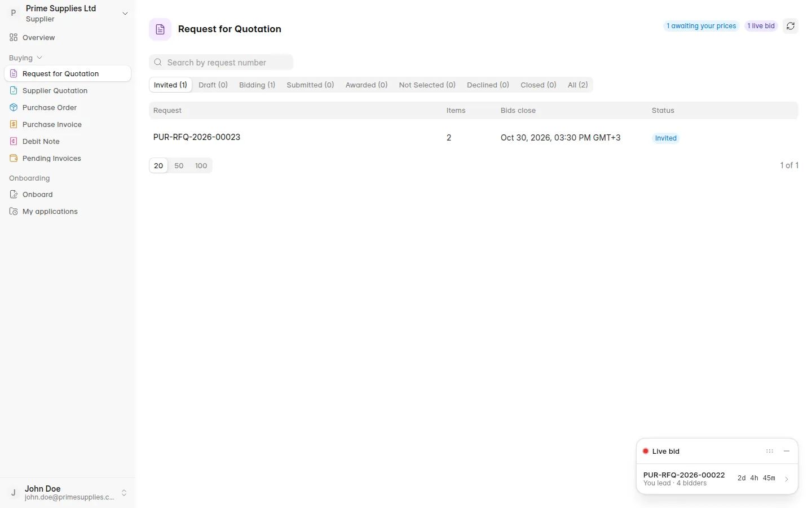Click the Purchase Order box icon
The width and height of the screenshot is (812, 508).
[x=14, y=107]
